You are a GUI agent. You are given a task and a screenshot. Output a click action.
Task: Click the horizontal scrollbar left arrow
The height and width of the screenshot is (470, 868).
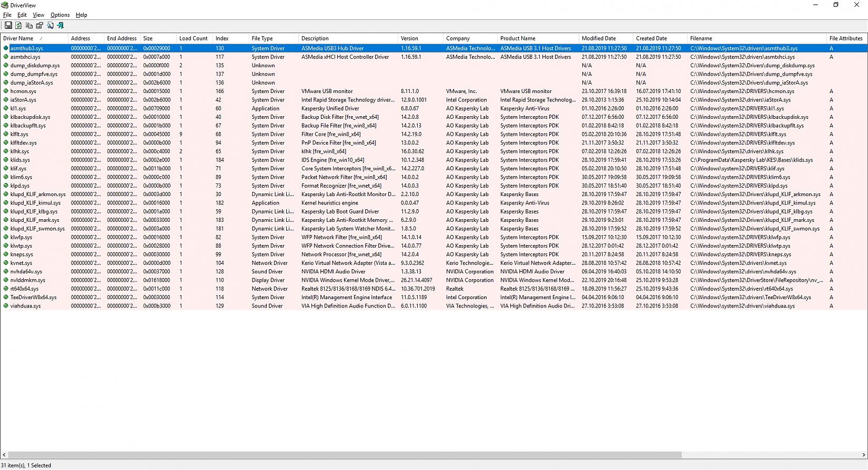coord(4,455)
